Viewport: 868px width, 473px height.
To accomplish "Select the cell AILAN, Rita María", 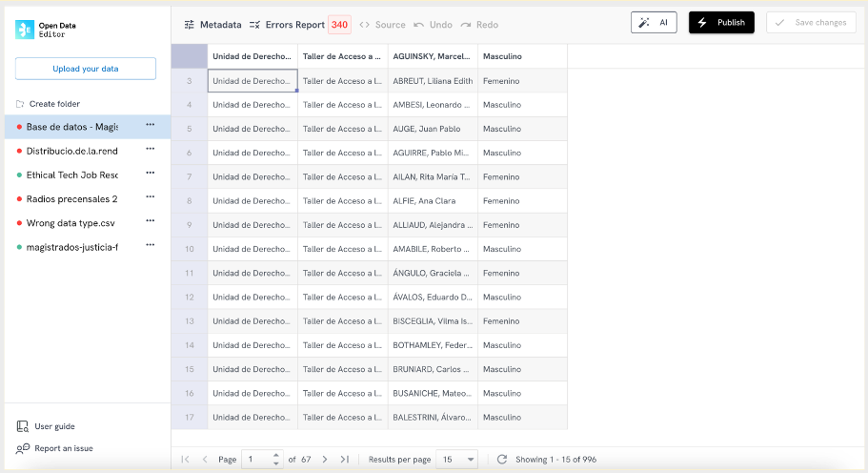I will pyautogui.click(x=433, y=176).
